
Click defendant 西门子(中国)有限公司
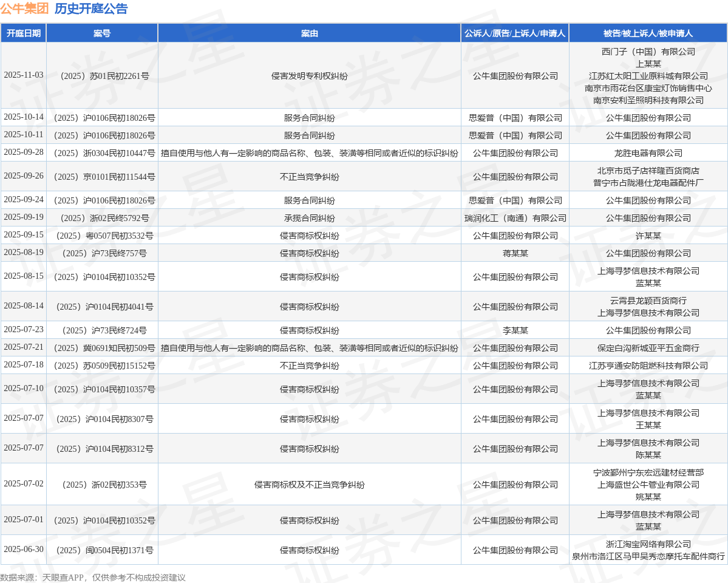648,52
